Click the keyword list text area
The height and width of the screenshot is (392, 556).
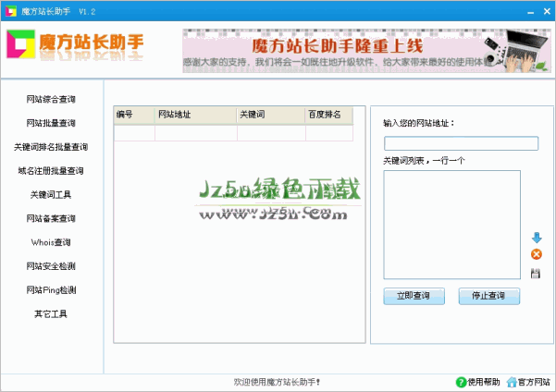pos(451,225)
